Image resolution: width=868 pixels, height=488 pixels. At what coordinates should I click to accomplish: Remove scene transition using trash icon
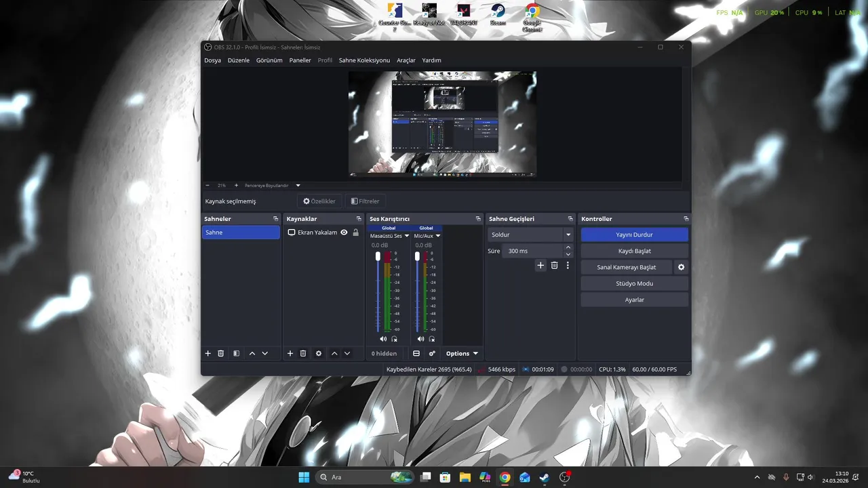tap(554, 266)
